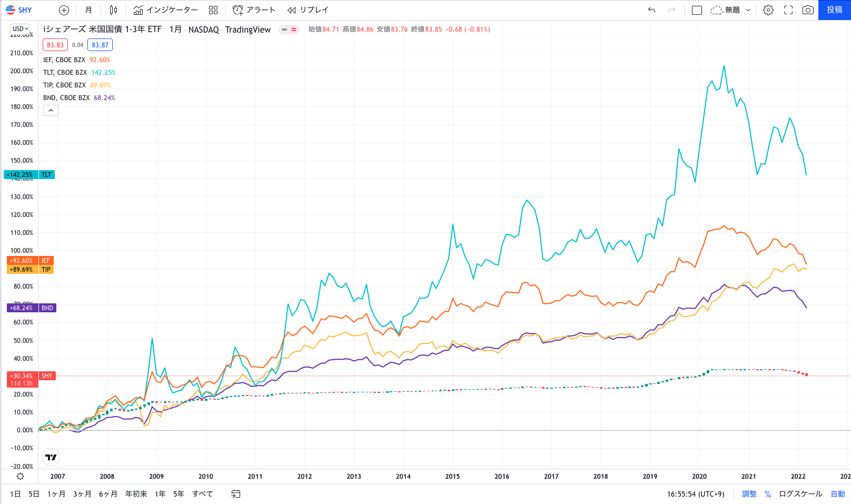Image resolution: width=851 pixels, height=504 pixels.
Task: Collapse the comparison legend with chevron
Action: (x=51, y=111)
